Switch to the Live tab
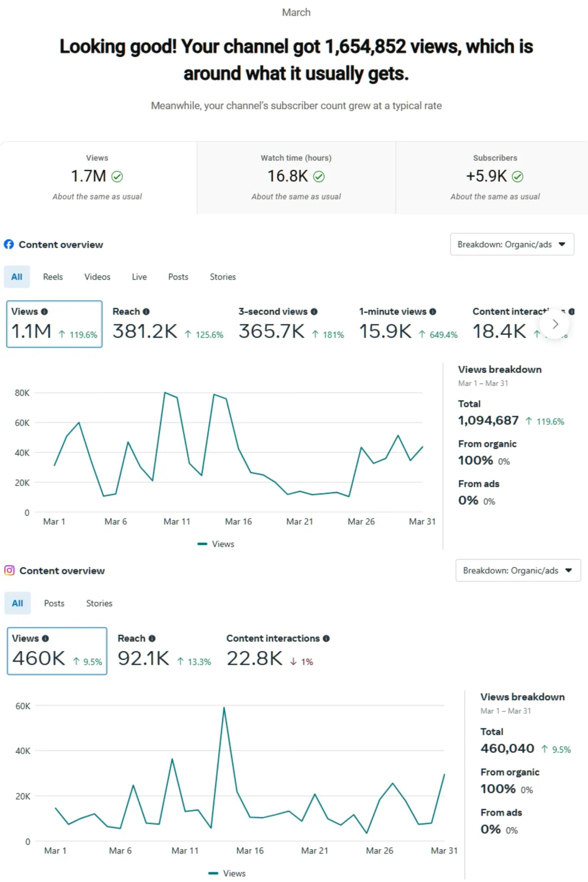 point(139,277)
